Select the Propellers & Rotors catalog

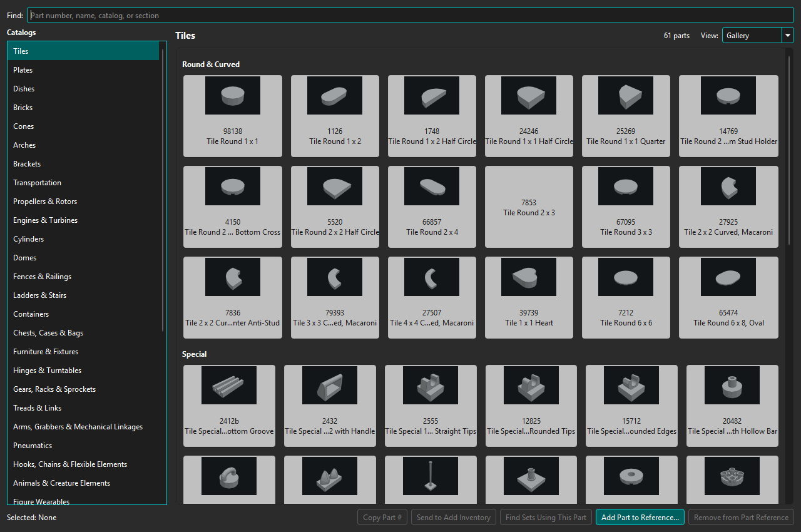83,202
